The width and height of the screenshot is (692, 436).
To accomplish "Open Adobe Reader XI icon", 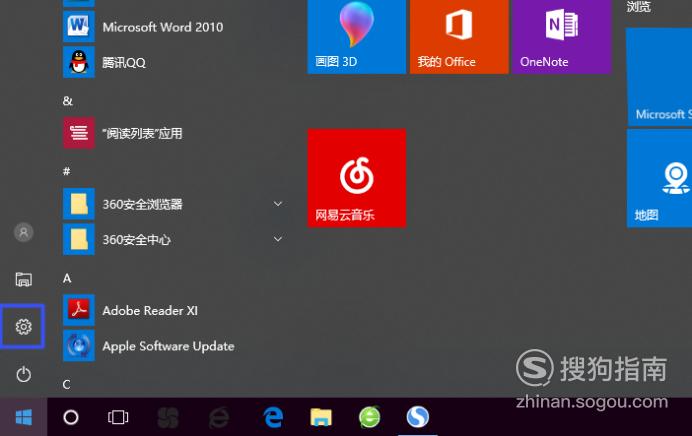I will click(79, 310).
